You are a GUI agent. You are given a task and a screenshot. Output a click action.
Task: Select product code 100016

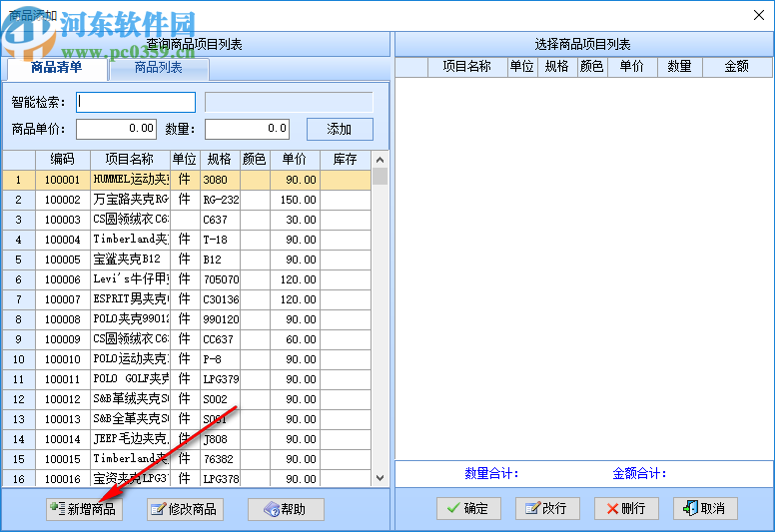[63, 479]
